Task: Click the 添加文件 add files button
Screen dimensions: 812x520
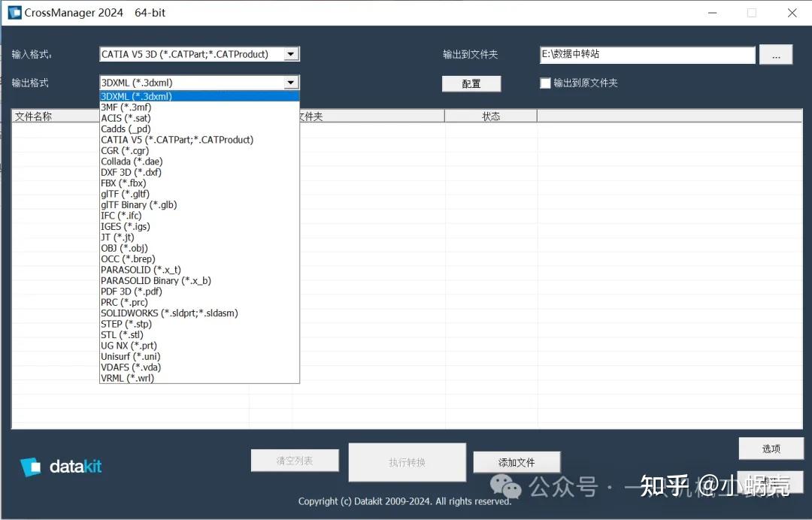Action: coord(516,462)
